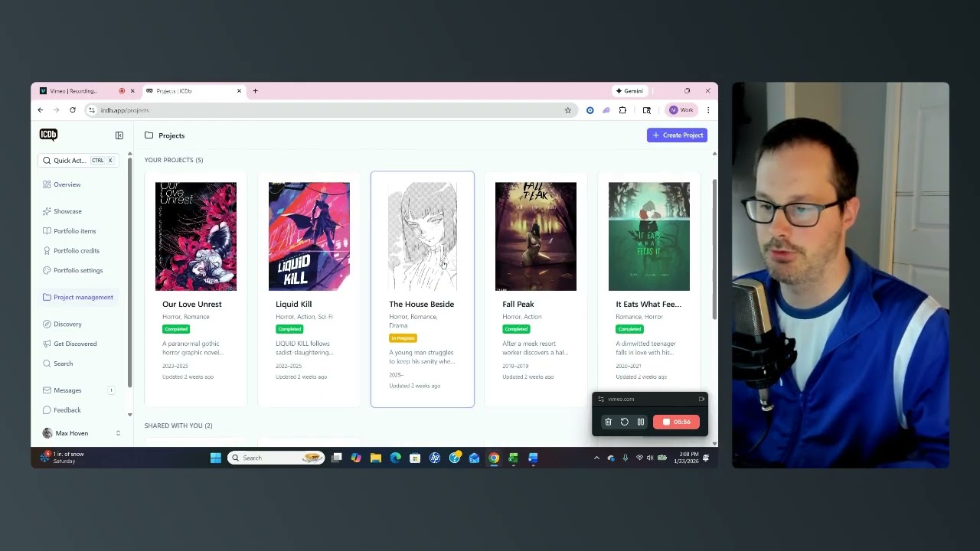Click the Create Project button
Image resolution: width=980 pixels, height=551 pixels.
coord(677,135)
